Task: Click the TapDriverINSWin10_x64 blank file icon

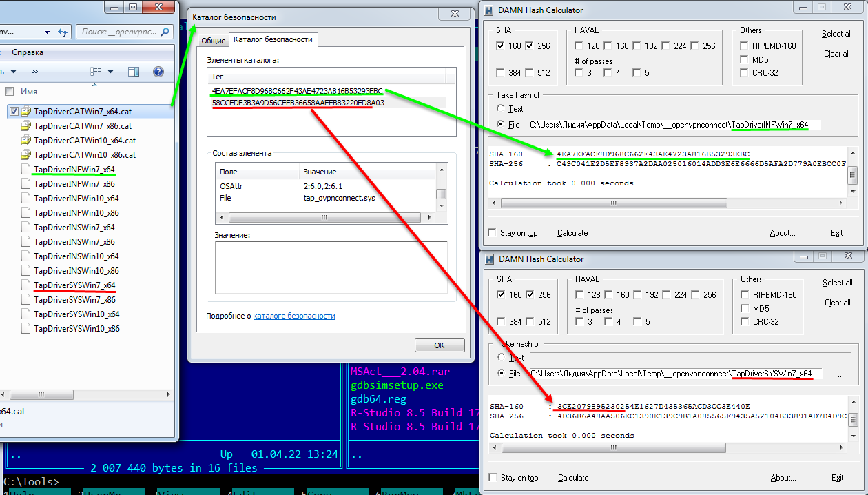Action: pos(26,256)
